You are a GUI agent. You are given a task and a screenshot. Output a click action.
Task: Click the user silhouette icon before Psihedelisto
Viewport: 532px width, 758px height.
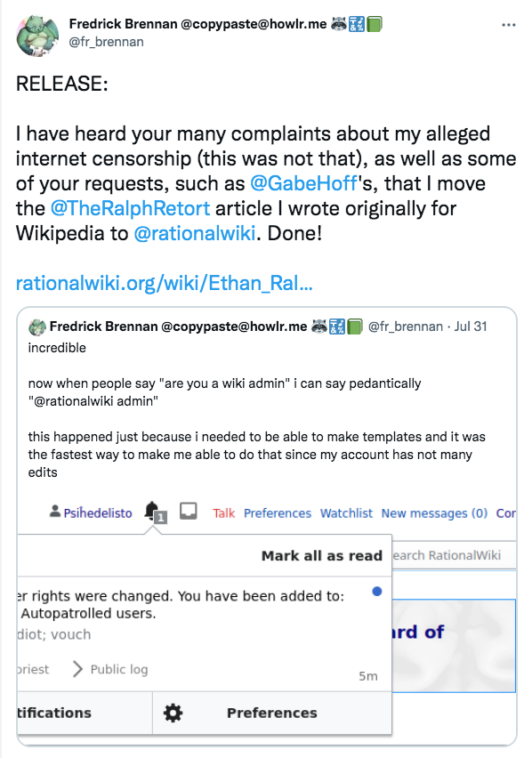coord(55,511)
